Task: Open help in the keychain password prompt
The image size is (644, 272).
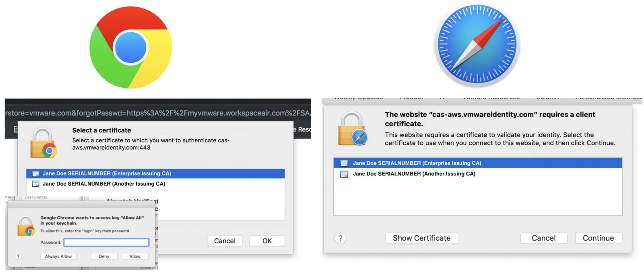Action: tap(18, 256)
